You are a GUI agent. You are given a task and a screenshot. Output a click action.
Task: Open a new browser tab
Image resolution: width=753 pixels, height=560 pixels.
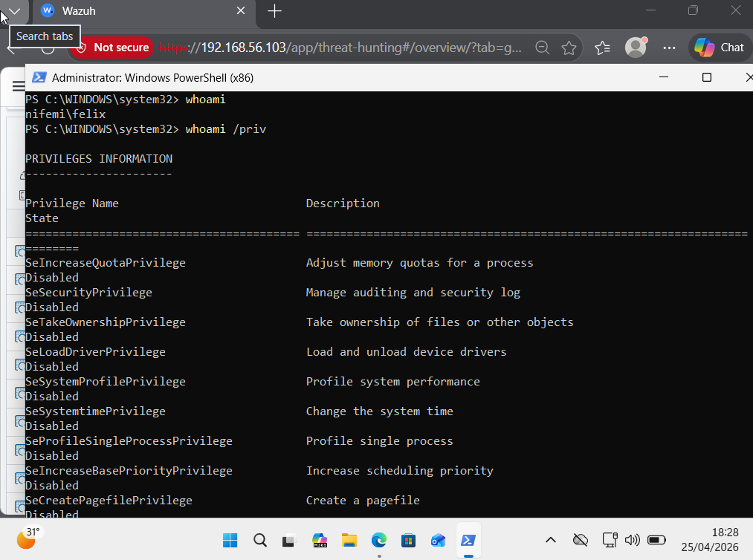point(275,11)
